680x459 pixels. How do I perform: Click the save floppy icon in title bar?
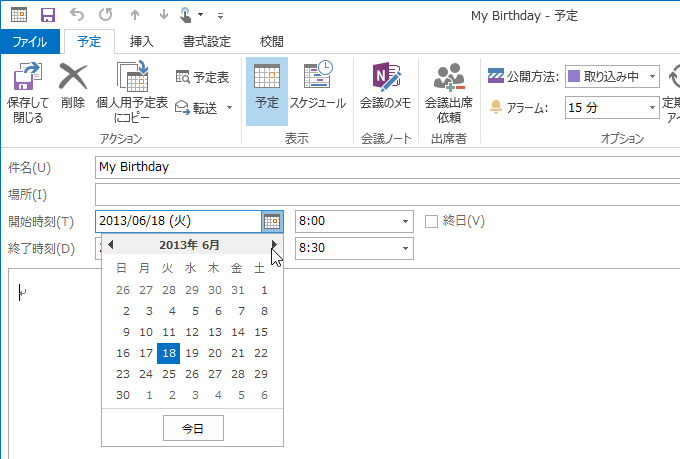pyautogui.click(x=47, y=15)
